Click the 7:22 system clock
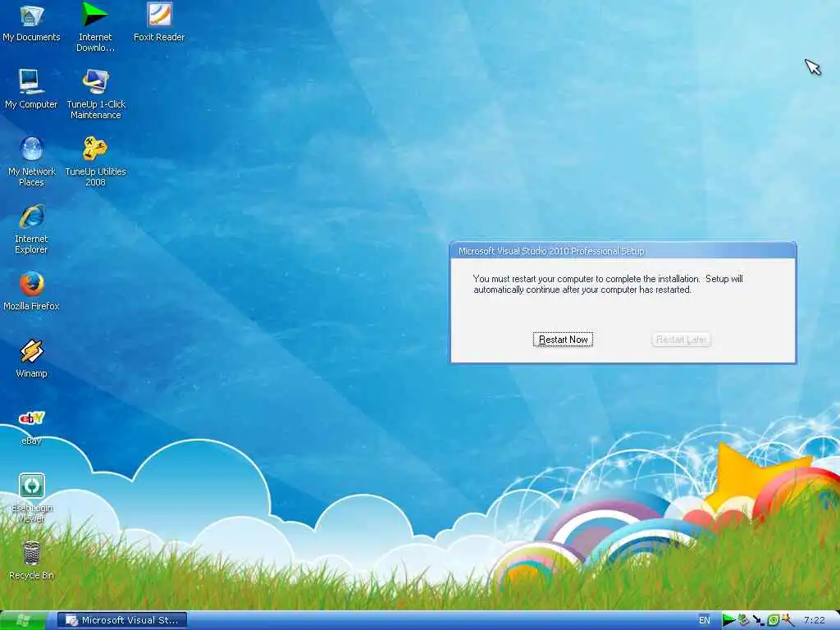 [815, 620]
